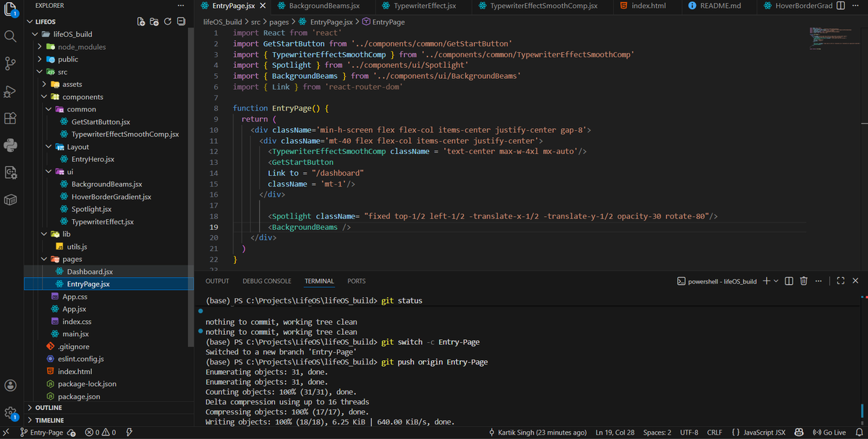The width and height of the screenshot is (868, 439).
Task: Click the New Folder icon in Explorer
Action: (154, 22)
